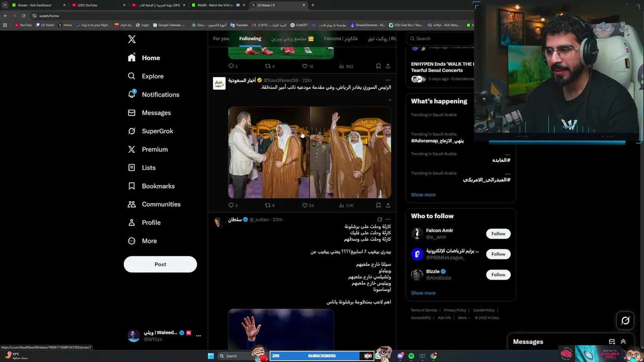Switch to the Falcons | فالكونز tab
The height and width of the screenshot is (362, 644).
341,39
